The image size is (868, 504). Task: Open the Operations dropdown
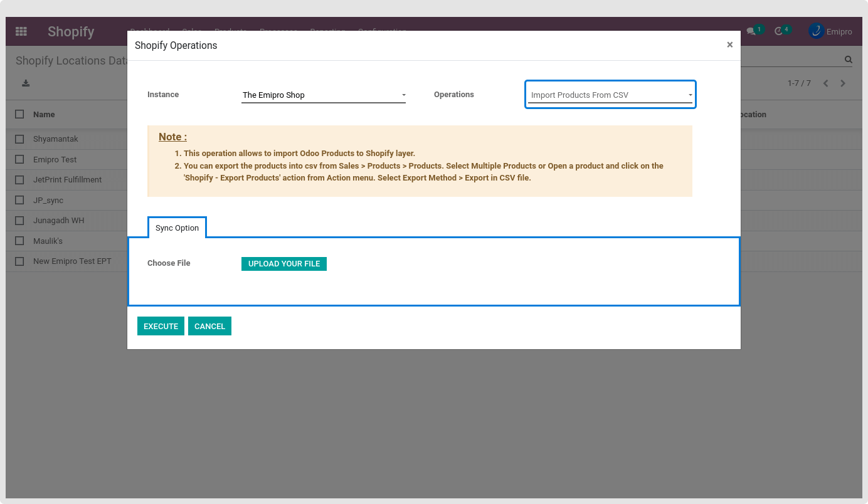[610, 95]
